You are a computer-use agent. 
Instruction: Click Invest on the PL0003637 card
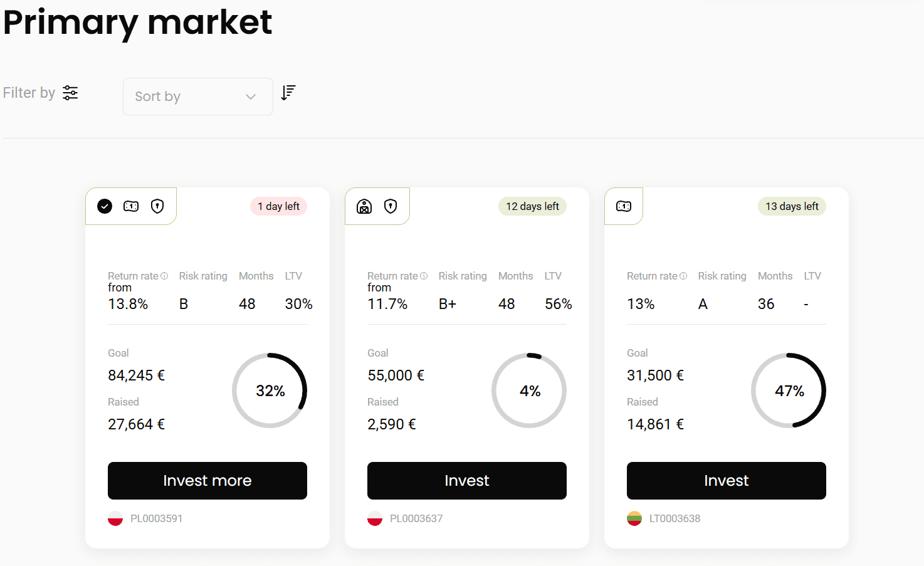click(467, 481)
